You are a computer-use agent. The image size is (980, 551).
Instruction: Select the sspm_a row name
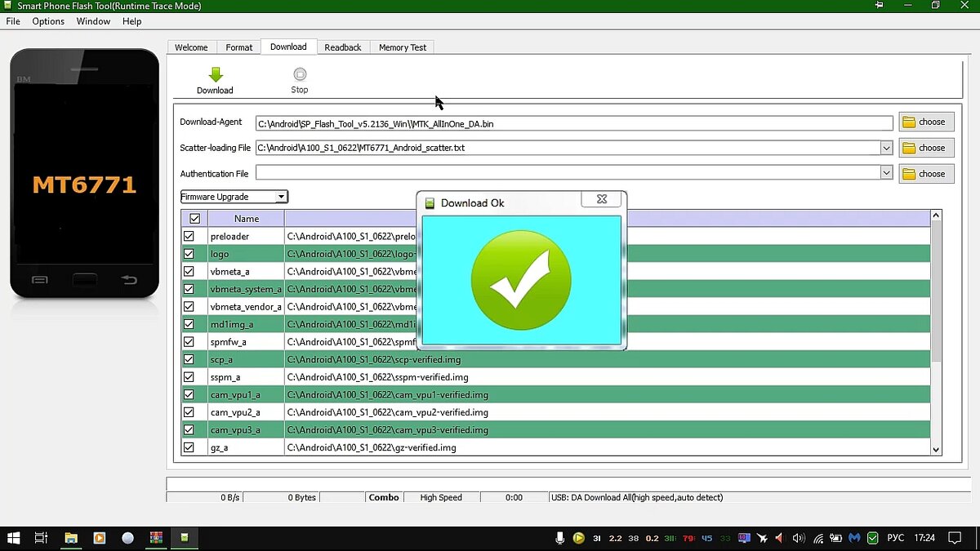pos(225,377)
